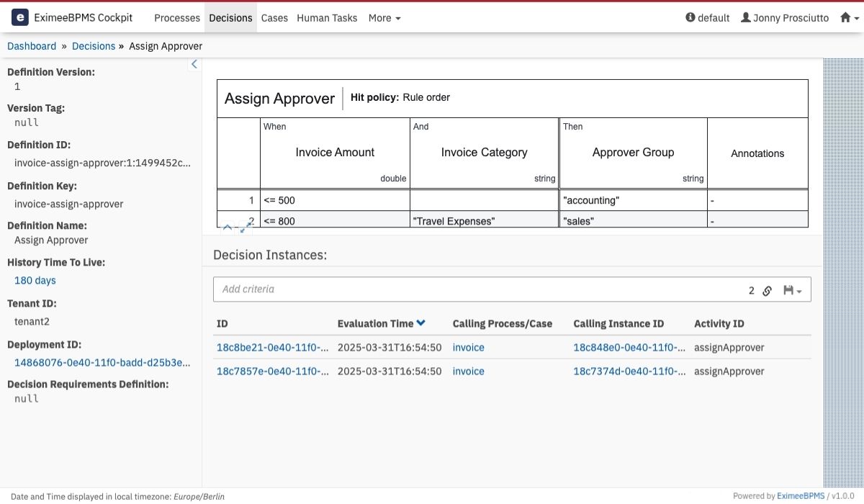
Task: Click the invoice-assign-approver definition key value
Action: pos(69,204)
